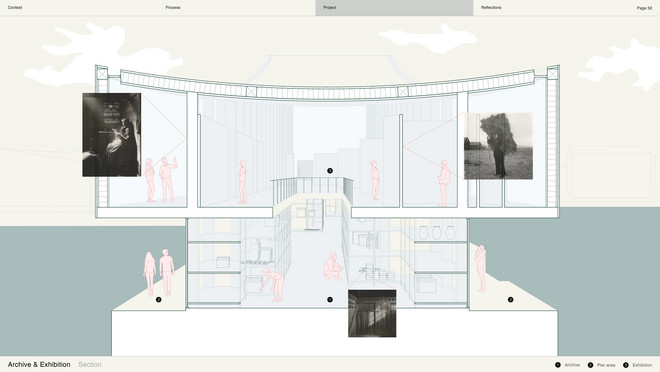Screen dimensions: 660x372
Task: Click the Exhibition legend dot icon
Action: [x=625, y=365]
